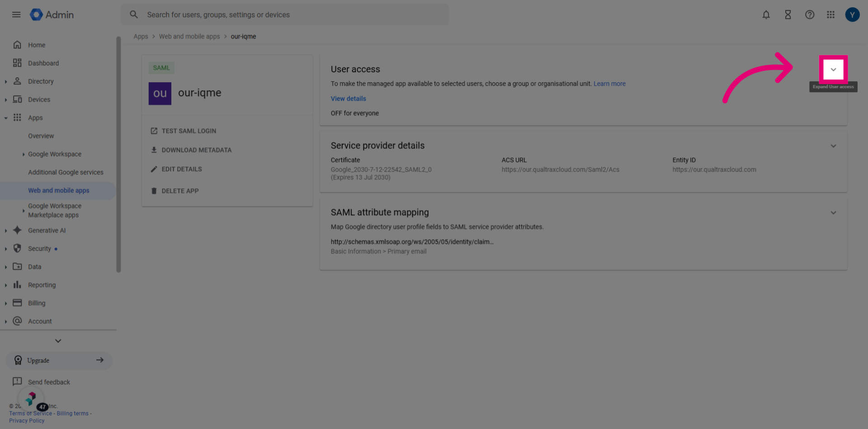Click the OFF for everyone status
The image size is (868, 429).
(355, 113)
